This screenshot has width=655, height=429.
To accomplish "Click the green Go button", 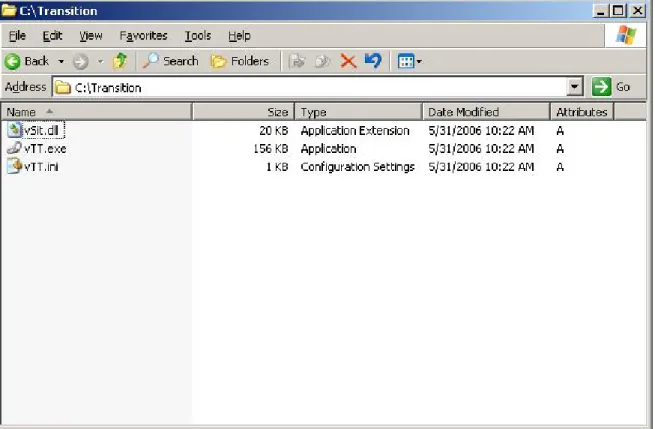I will tap(611, 87).
